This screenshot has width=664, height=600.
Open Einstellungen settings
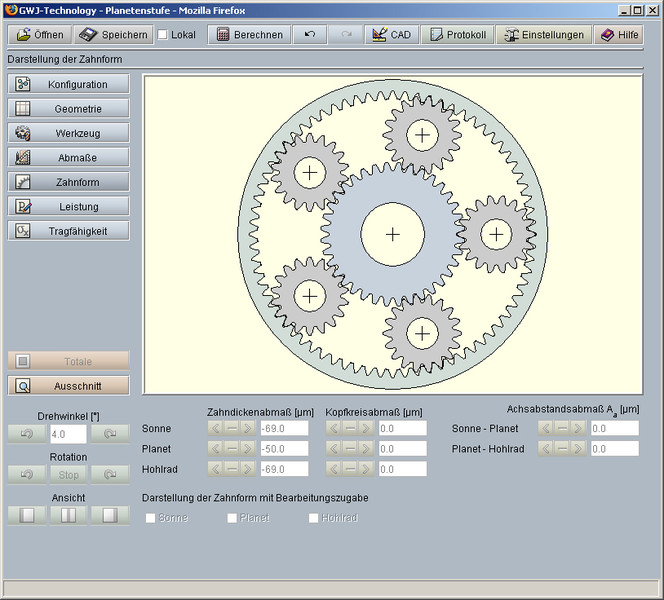tap(543, 35)
